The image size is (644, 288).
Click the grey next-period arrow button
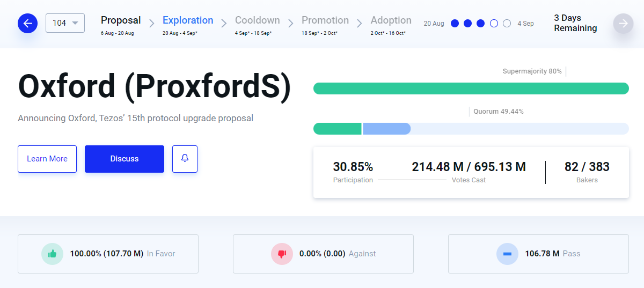(x=623, y=23)
